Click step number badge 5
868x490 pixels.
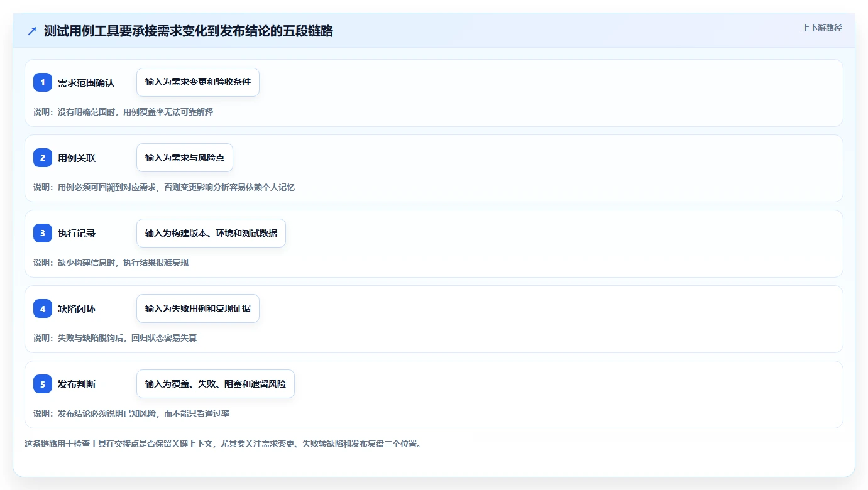(x=43, y=384)
